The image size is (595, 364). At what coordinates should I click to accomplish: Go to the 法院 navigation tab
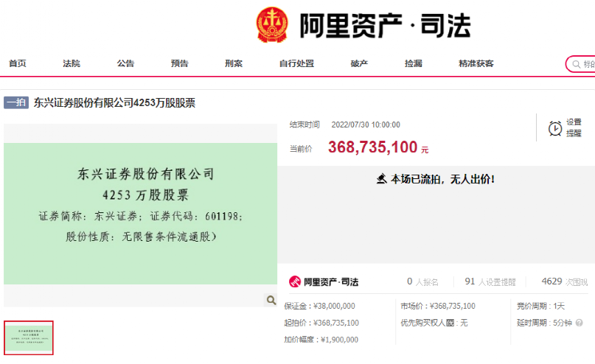tap(72, 63)
